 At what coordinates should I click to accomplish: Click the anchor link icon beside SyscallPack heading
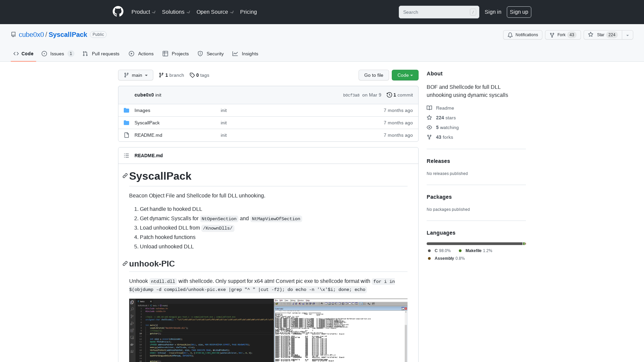click(125, 176)
